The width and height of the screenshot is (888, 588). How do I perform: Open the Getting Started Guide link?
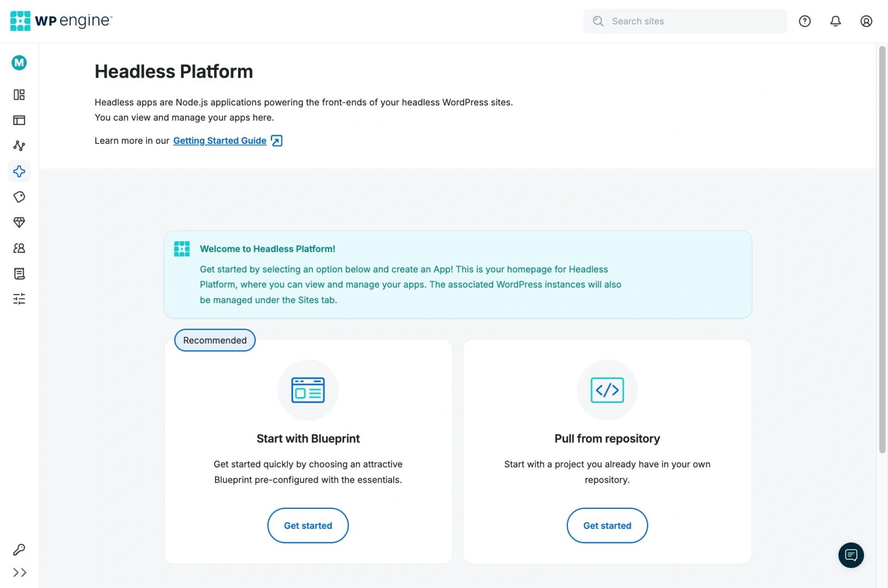(x=220, y=141)
